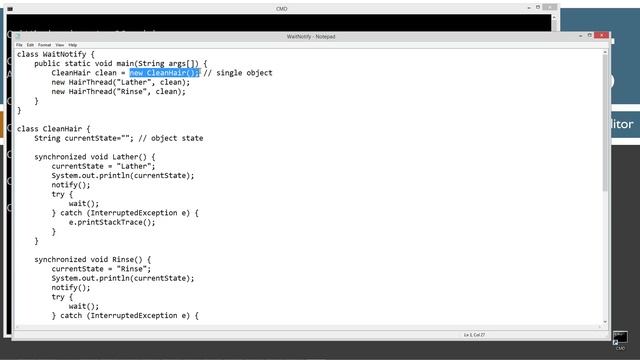Click the 'class CleanHair {' line
Image resolution: width=640 pixels, height=360 pixels.
(x=53, y=129)
